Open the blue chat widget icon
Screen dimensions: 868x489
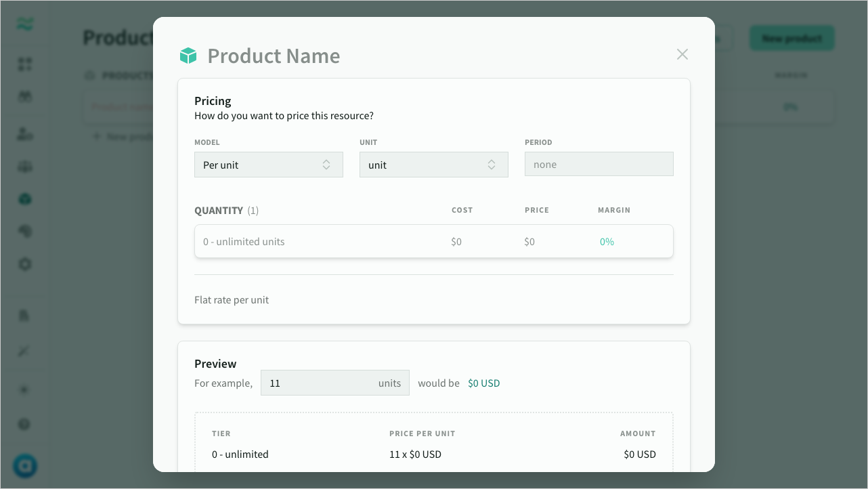click(25, 466)
